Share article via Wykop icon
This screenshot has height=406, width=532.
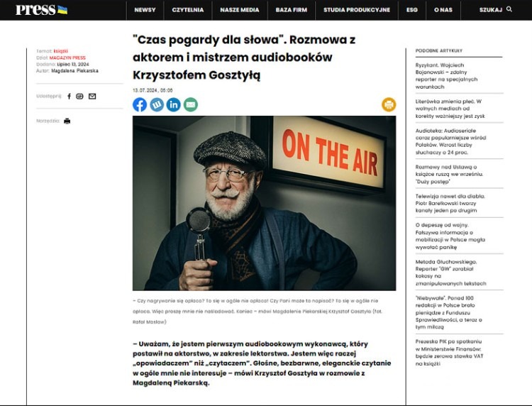(157, 104)
